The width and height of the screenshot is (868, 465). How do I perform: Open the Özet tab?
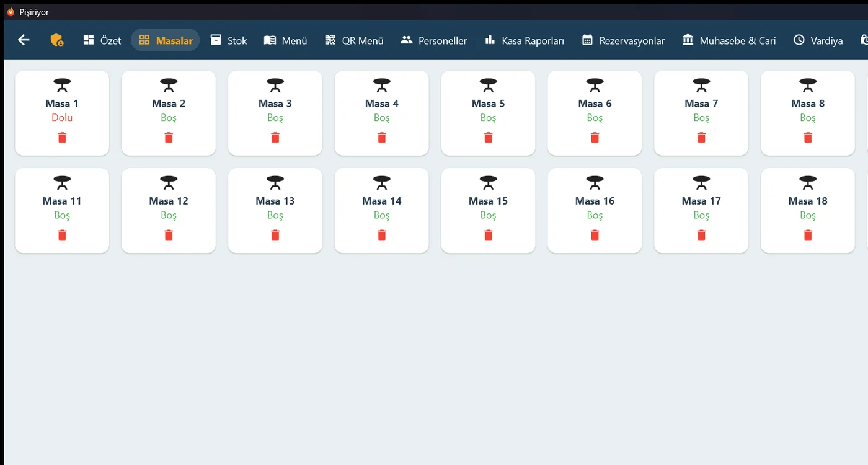pyautogui.click(x=102, y=40)
